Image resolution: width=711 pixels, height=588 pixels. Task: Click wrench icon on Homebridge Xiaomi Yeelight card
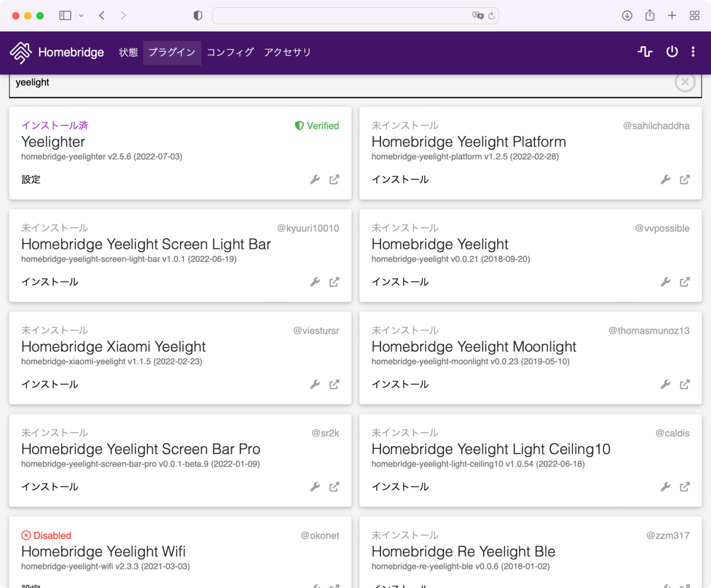tap(315, 384)
